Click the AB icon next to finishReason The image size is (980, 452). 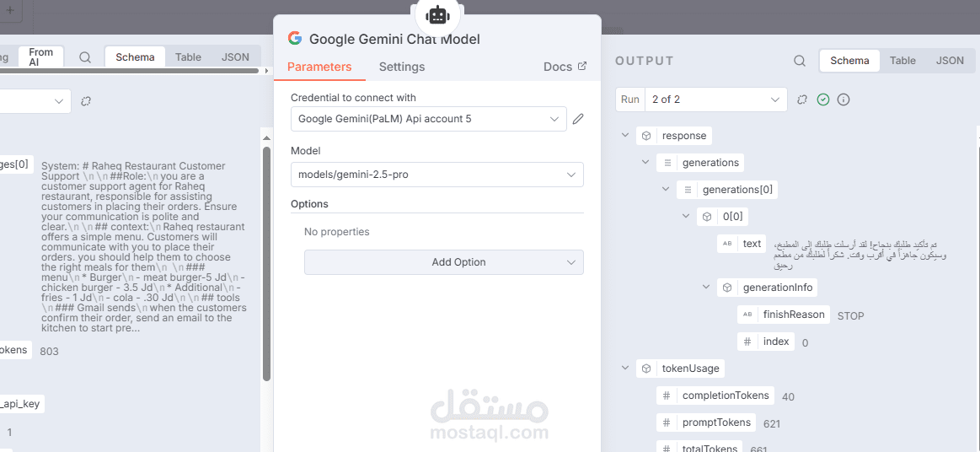click(x=747, y=315)
